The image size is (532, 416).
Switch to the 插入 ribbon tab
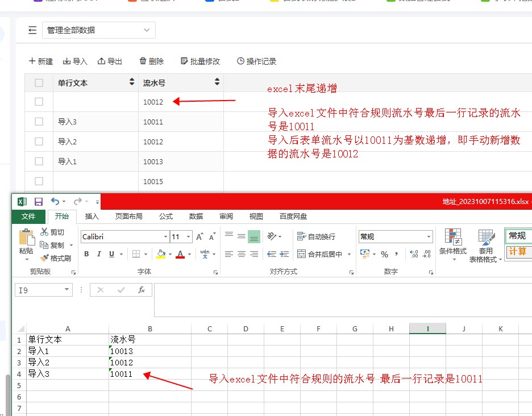tap(92, 217)
